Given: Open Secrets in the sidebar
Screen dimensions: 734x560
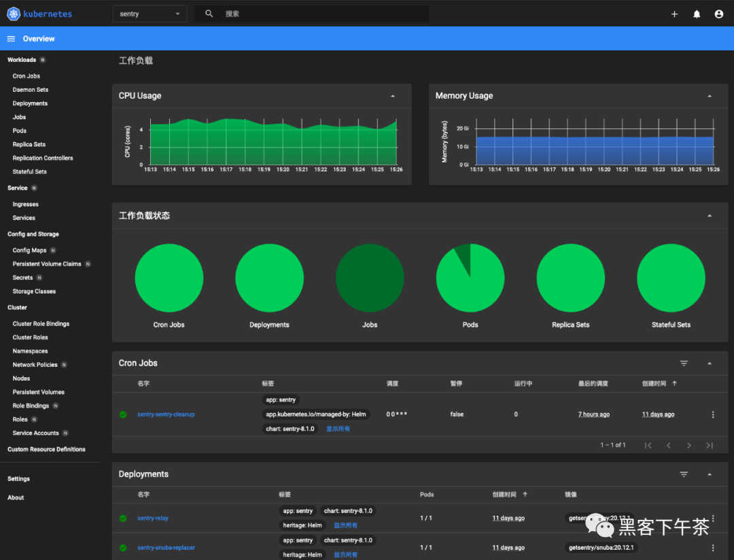Looking at the screenshot, I should 22,278.
